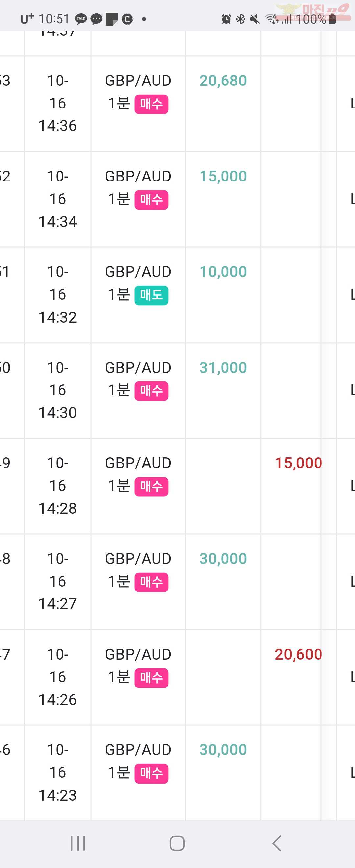Tap the Bluetooth status icon
Screen dimensions: 355x868
pos(241,19)
